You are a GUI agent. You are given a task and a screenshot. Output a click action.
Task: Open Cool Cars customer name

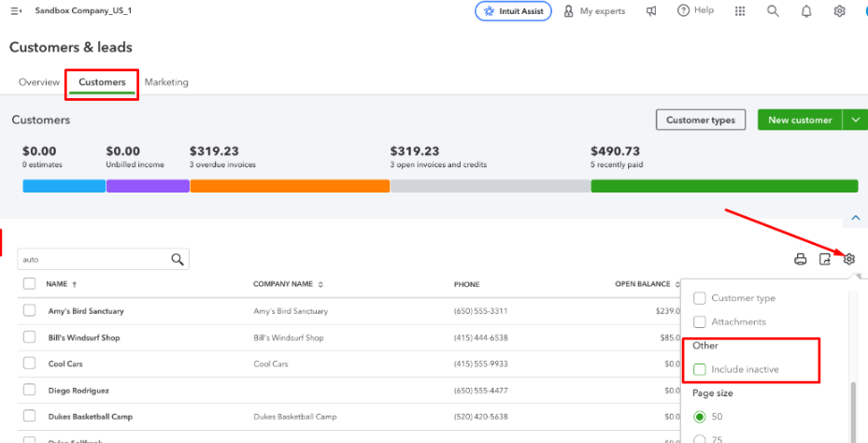coord(65,364)
